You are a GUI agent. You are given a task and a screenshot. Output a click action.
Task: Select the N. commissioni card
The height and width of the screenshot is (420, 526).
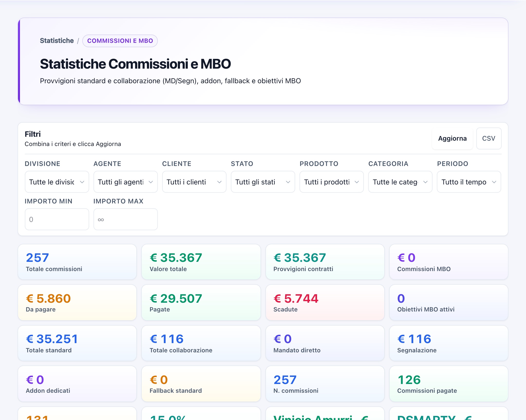pos(325,384)
